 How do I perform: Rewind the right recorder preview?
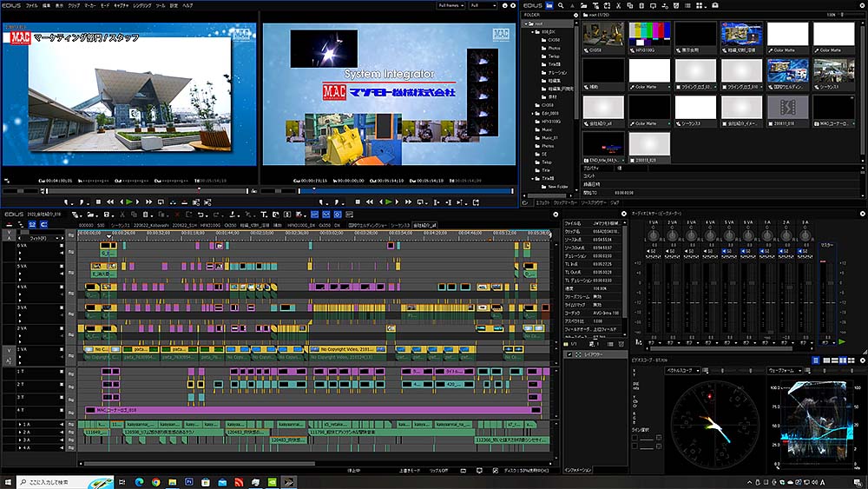369,202
